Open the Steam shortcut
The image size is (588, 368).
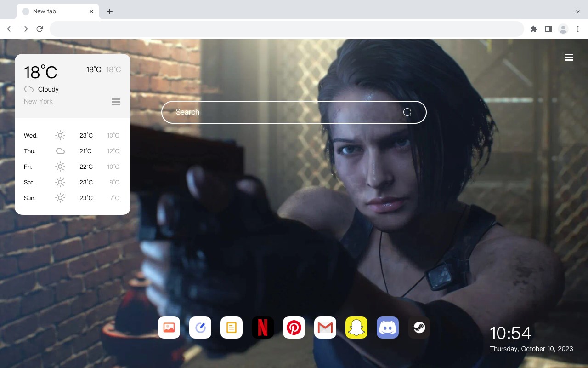coord(419,328)
